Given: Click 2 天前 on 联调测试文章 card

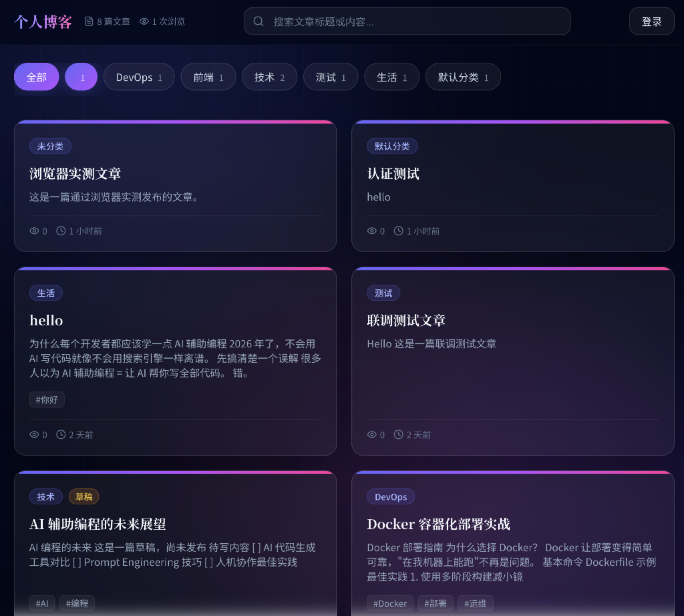Looking at the screenshot, I should coord(419,435).
